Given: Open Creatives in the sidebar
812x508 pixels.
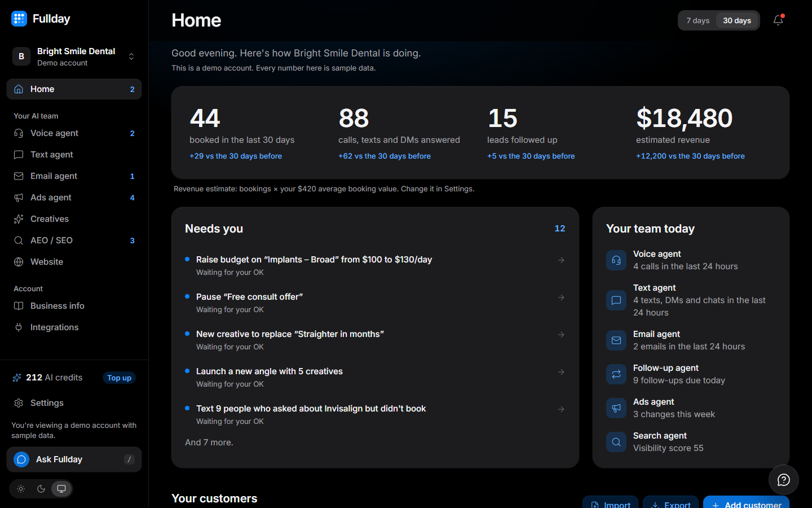Looking at the screenshot, I should pos(74,219).
